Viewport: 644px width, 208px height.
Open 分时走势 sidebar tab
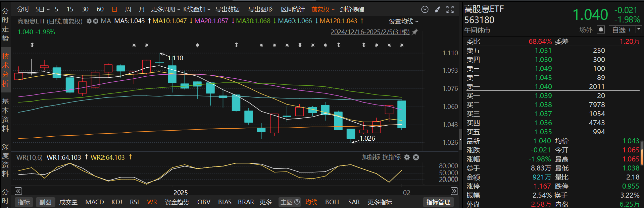tap(5, 25)
